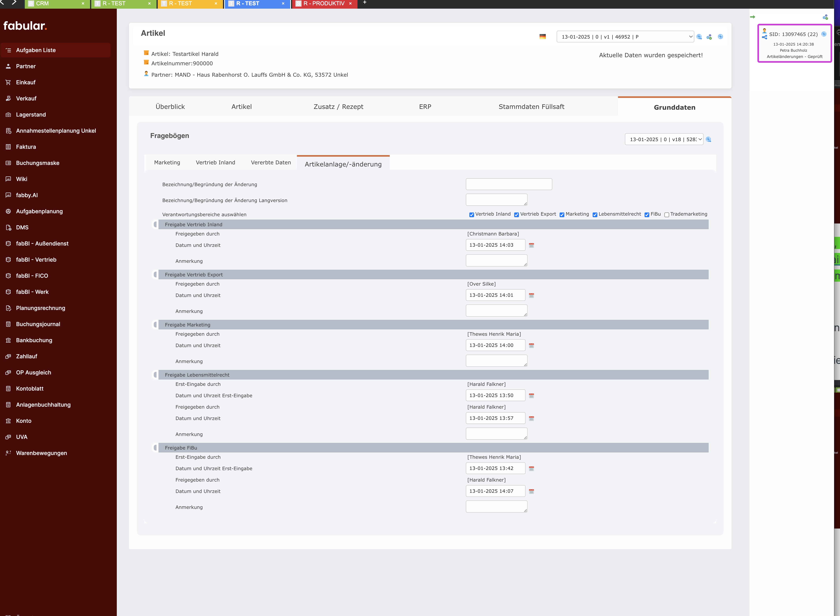This screenshot has height=616, width=840.
Task: Select Lagerstand in the sidebar
Action: click(31, 114)
